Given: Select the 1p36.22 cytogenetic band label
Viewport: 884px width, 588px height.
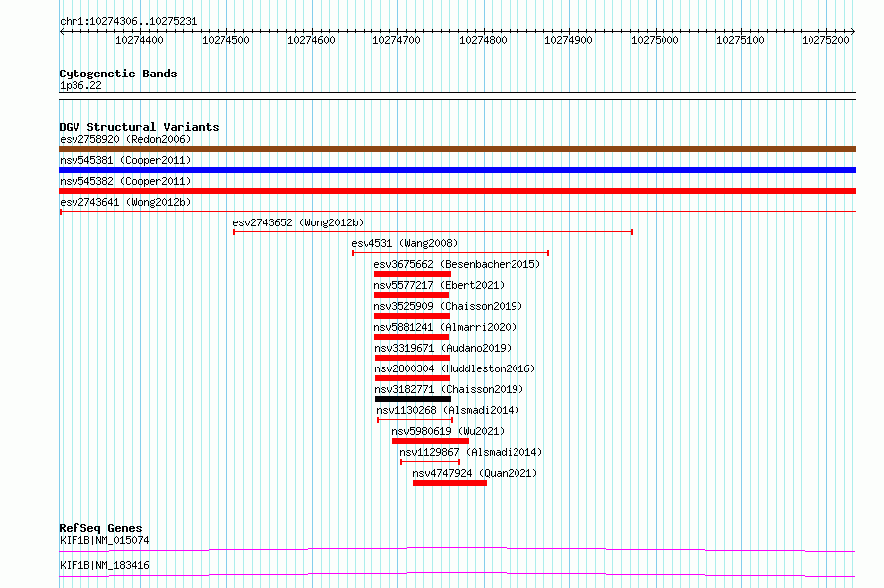Looking at the screenshot, I should click(x=80, y=85).
